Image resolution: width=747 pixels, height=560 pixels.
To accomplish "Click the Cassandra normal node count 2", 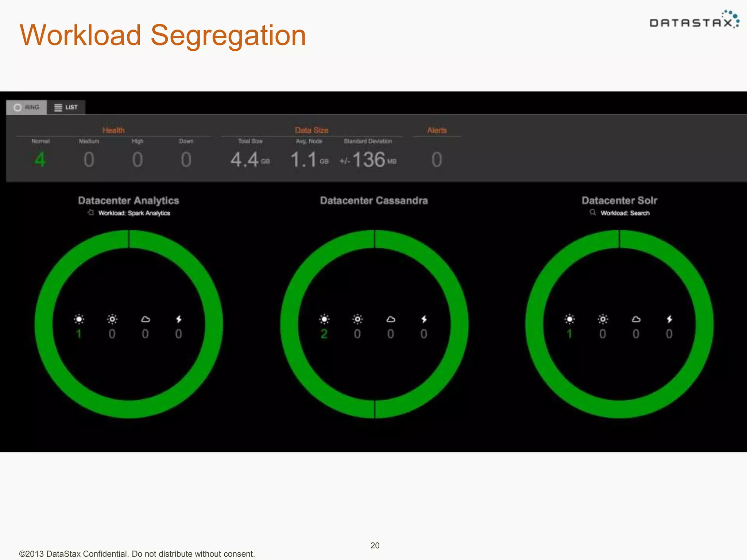I will click(324, 334).
